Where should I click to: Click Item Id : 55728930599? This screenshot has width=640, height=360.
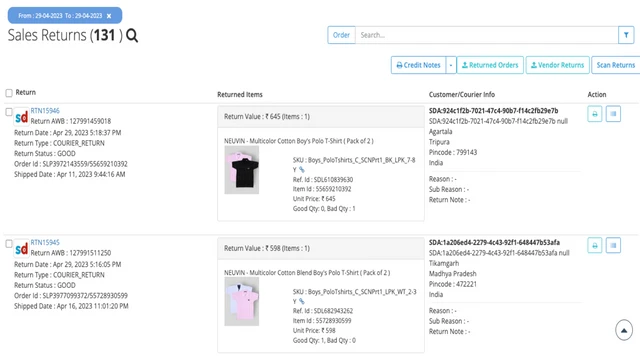point(322,321)
